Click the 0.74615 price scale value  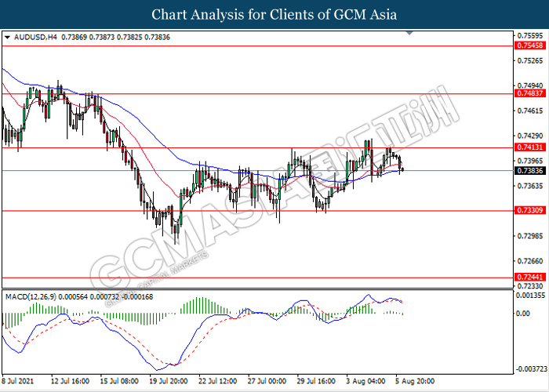tap(530, 111)
